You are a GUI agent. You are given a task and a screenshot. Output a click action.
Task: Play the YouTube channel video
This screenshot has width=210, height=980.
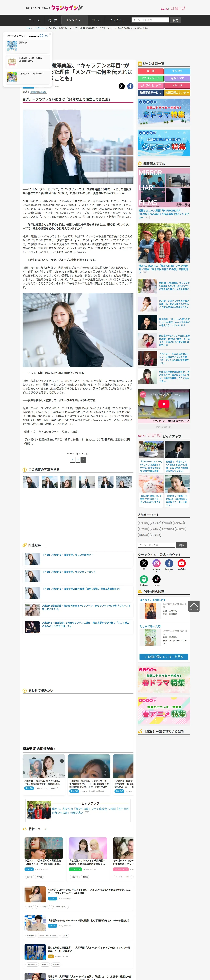[x=164, y=404]
